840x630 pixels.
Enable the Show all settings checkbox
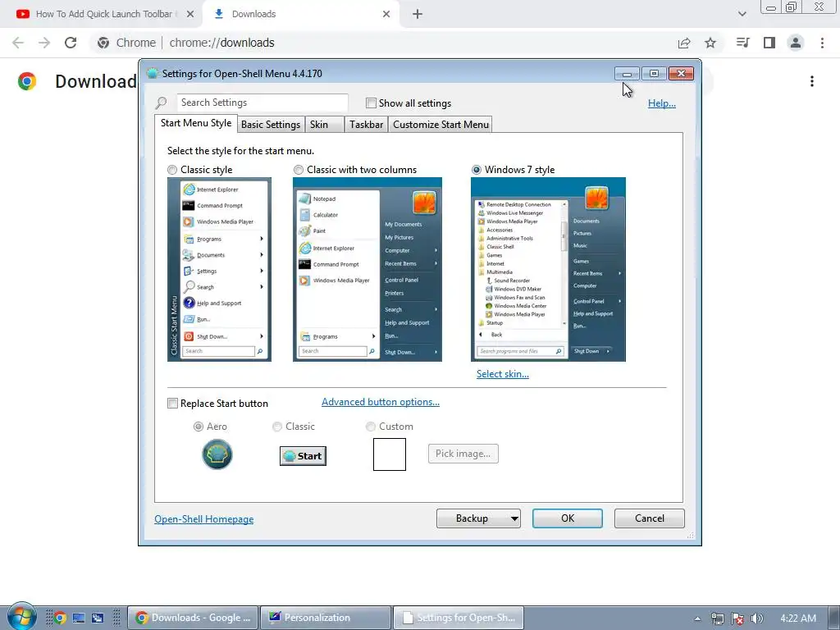(x=371, y=103)
